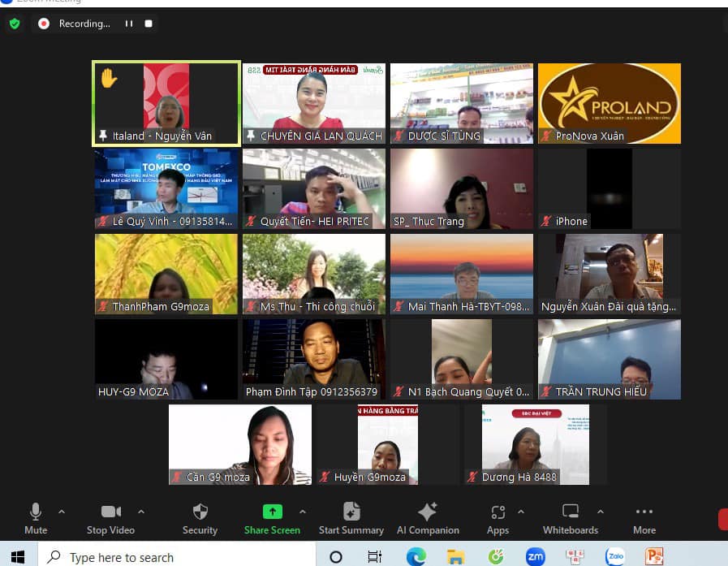Click muted mic icon on Cần G9 moza
The image size is (728, 566).
click(x=177, y=477)
